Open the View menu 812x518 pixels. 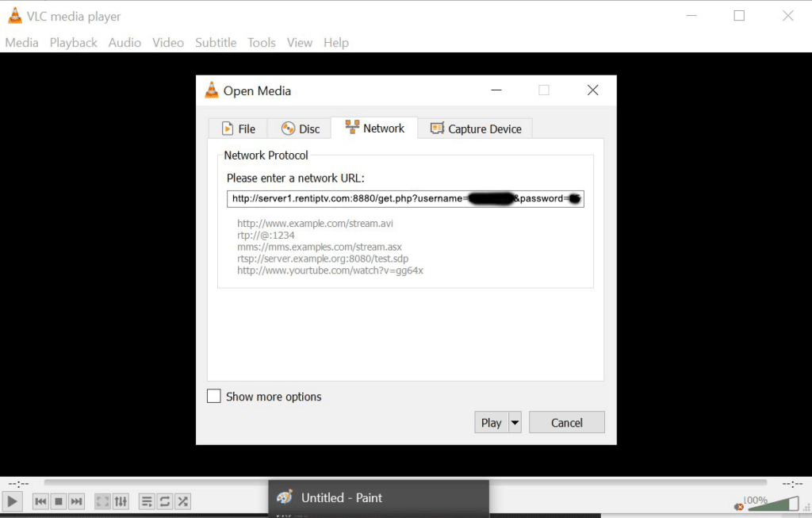(x=299, y=43)
